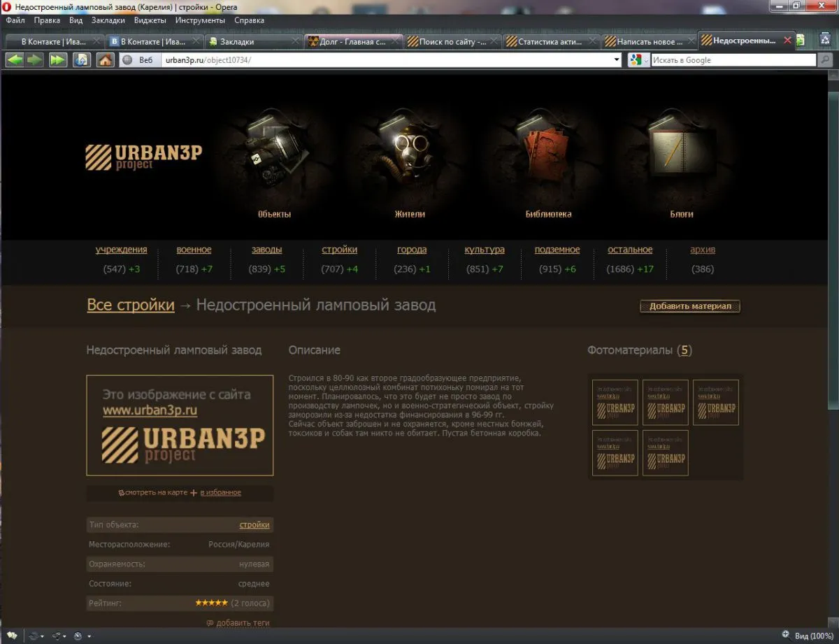
Task: Click the new tab icon after last tab
Action: click(801, 41)
